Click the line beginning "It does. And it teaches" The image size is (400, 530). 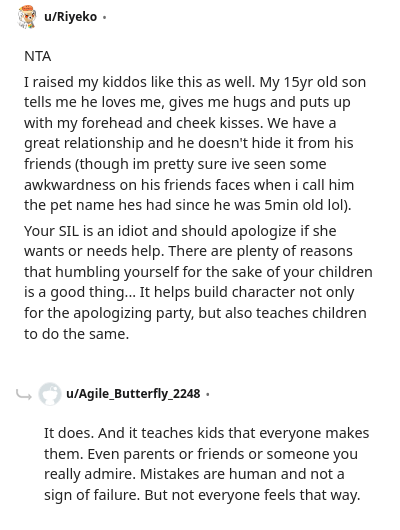(206, 433)
